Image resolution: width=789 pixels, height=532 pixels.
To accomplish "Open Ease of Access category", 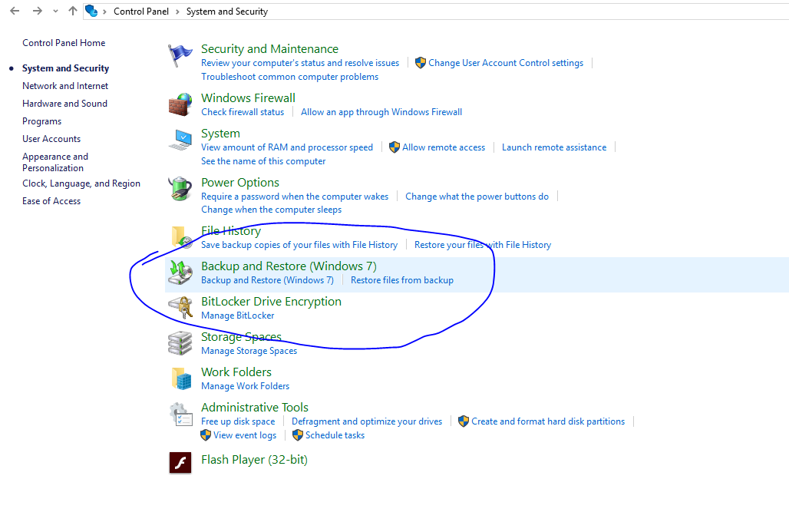I will click(x=51, y=201).
